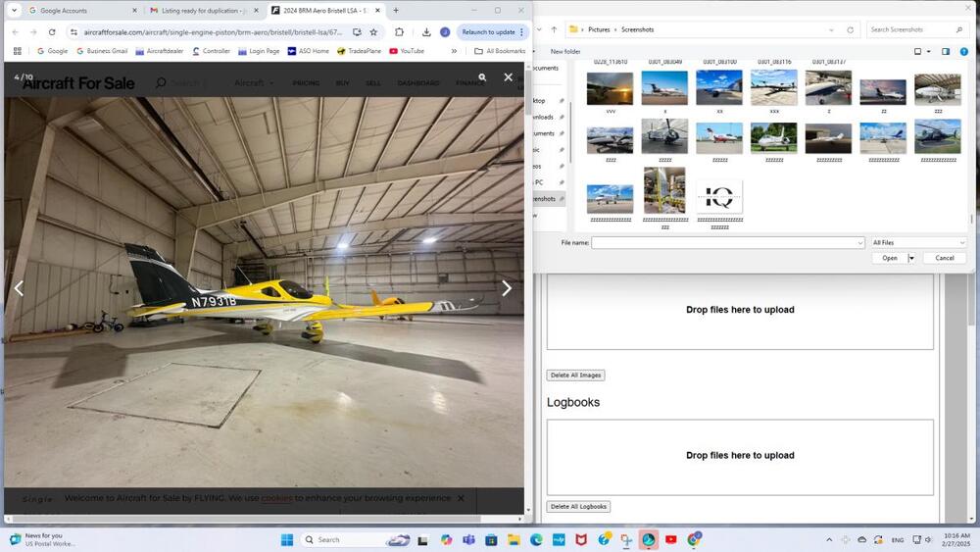Go to next photo in gallery
The image size is (980, 552).
(506, 288)
